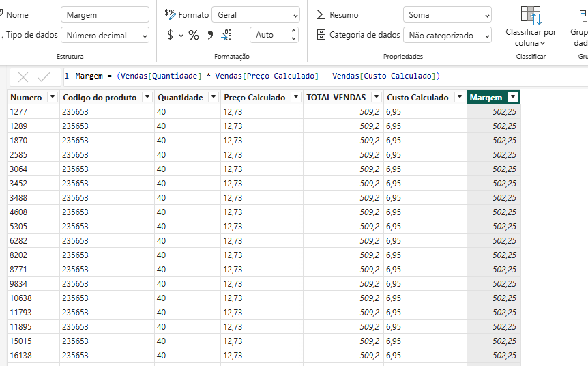
Task: Confirm formula with the checkmark icon
Action: coord(44,77)
